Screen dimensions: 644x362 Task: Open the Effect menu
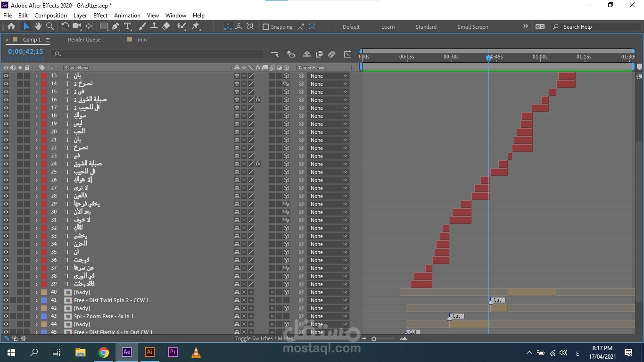tap(100, 15)
